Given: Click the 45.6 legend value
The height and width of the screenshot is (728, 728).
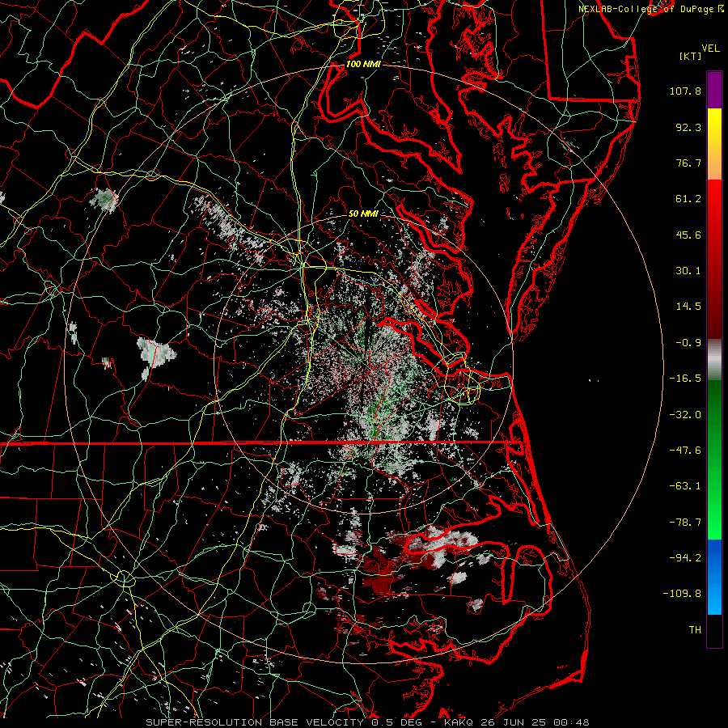Looking at the screenshot, I should point(688,235).
